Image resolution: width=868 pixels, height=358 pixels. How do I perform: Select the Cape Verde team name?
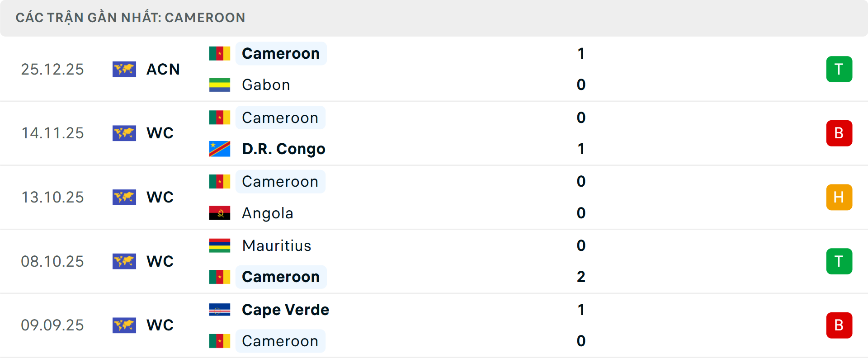click(285, 310)
